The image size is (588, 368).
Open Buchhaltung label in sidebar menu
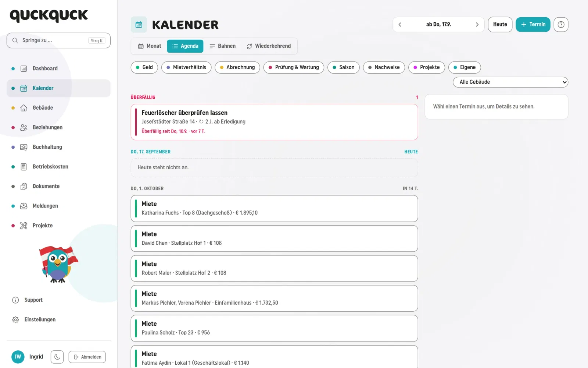tap(47, 147)
